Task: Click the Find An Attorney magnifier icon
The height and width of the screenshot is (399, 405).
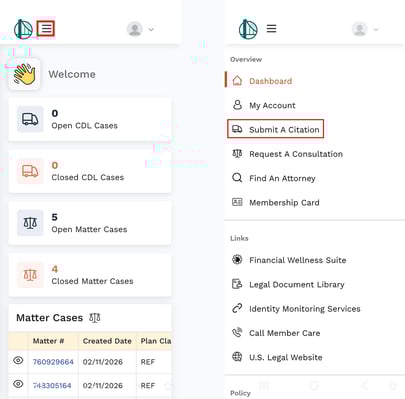Action: (x=237, y=178)
